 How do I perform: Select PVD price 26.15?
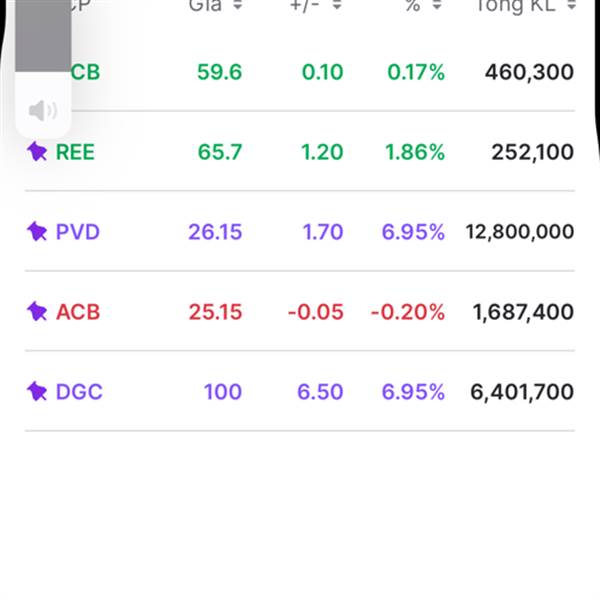215,232
